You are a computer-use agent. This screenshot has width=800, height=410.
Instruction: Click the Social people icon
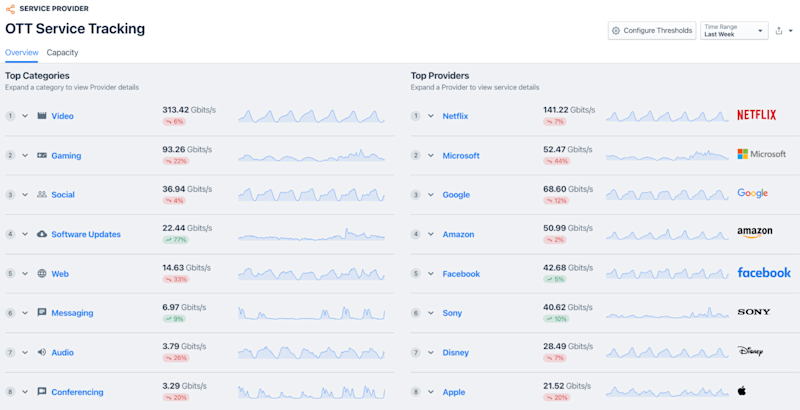[42, 194]
